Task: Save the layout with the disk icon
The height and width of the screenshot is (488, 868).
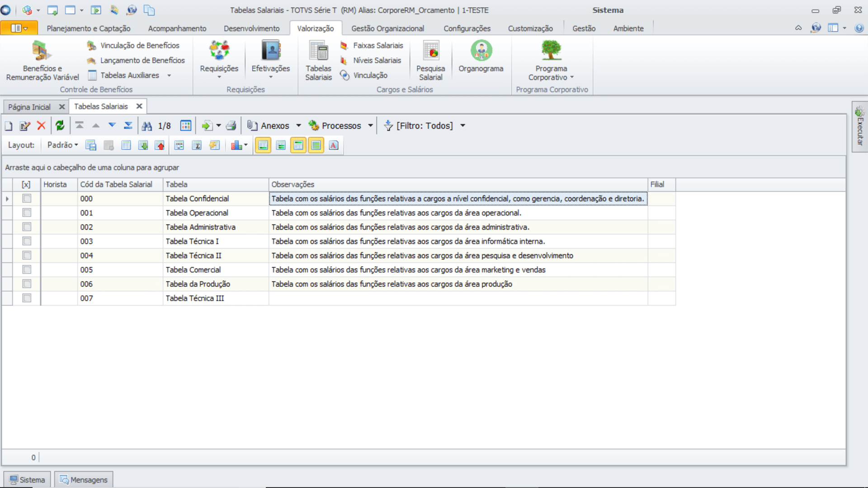Action: [91, 145]
